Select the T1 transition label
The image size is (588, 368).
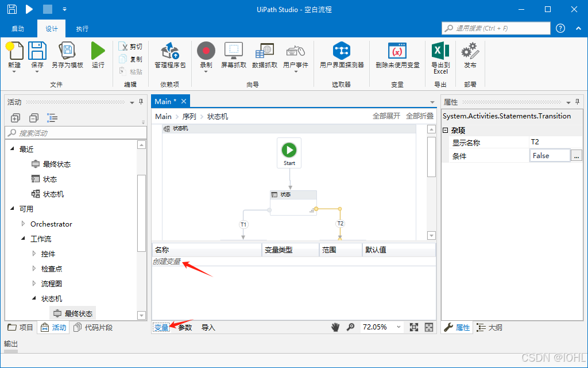(243, 224)
